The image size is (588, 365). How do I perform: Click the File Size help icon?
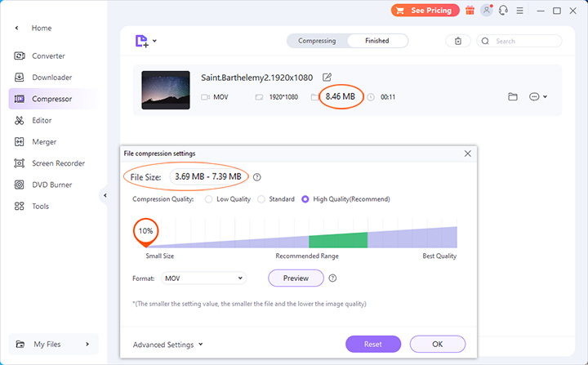257,176
